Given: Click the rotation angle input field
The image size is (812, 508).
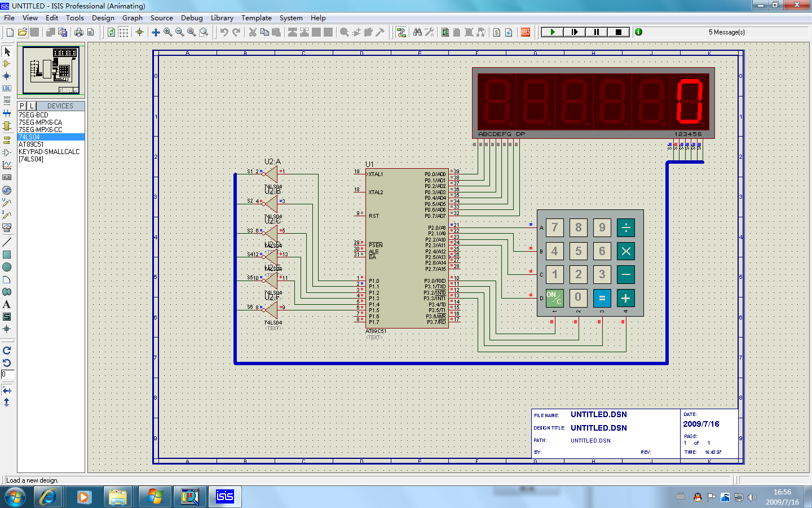Looking at the screenshot, I should click(7, 375).
